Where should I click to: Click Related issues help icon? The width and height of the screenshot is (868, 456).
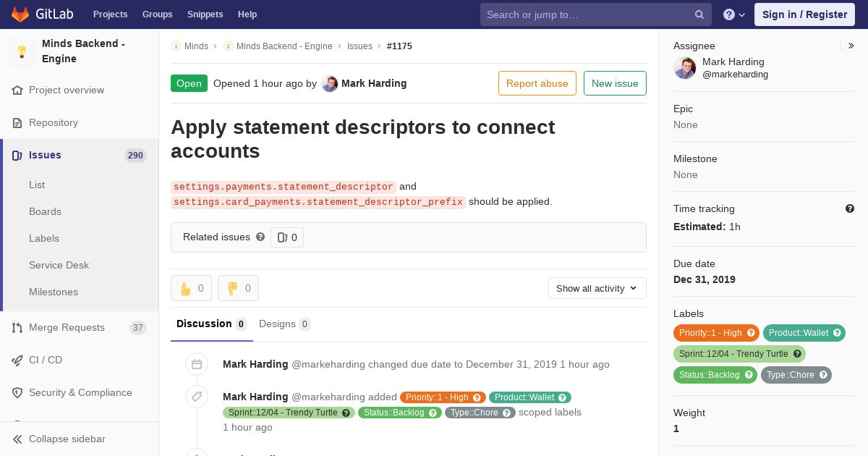(260, 237)
